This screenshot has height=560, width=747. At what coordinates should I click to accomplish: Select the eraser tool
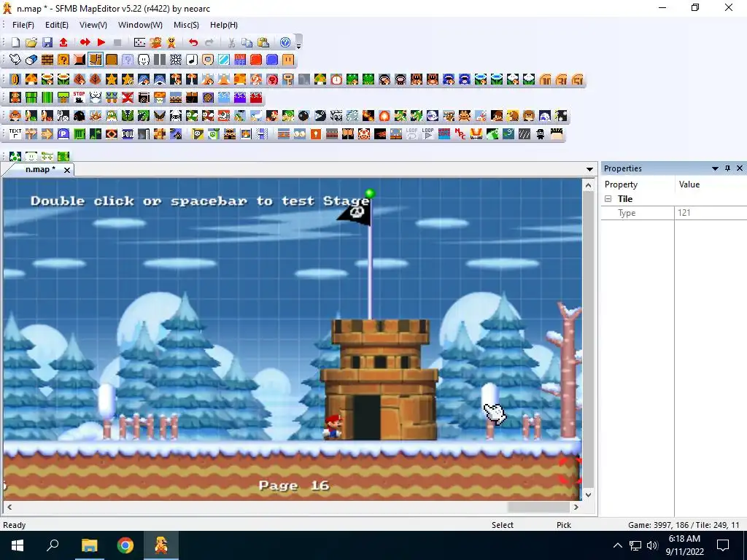[31, 60]
